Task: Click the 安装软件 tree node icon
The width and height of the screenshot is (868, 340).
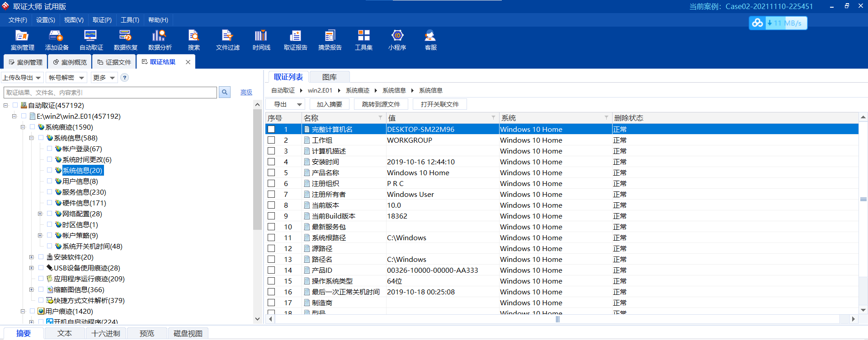Action: [x=50, y=257]
